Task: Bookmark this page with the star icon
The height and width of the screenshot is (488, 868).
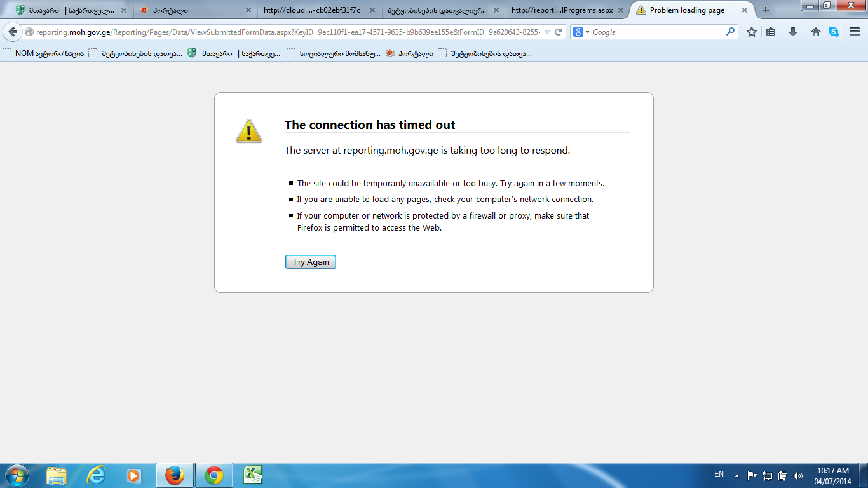Action: tap(751, 32)
